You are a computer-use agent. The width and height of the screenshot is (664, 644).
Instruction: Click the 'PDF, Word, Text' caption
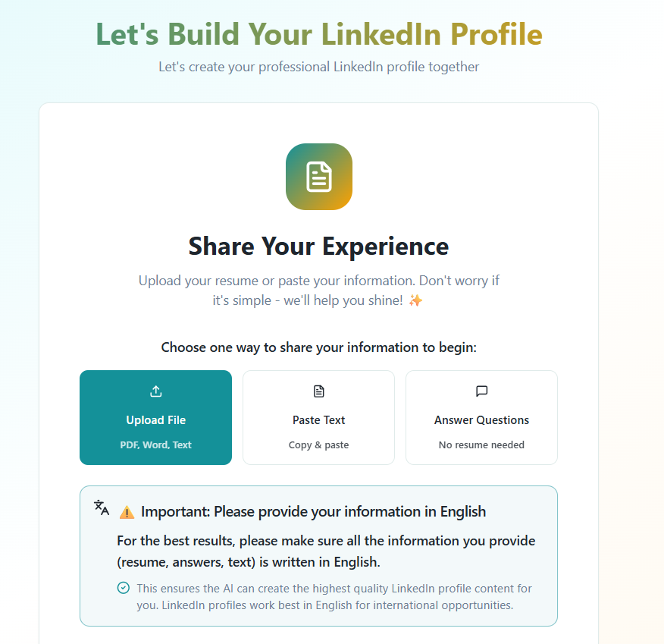pyautogui.click(x=155, y=445)
